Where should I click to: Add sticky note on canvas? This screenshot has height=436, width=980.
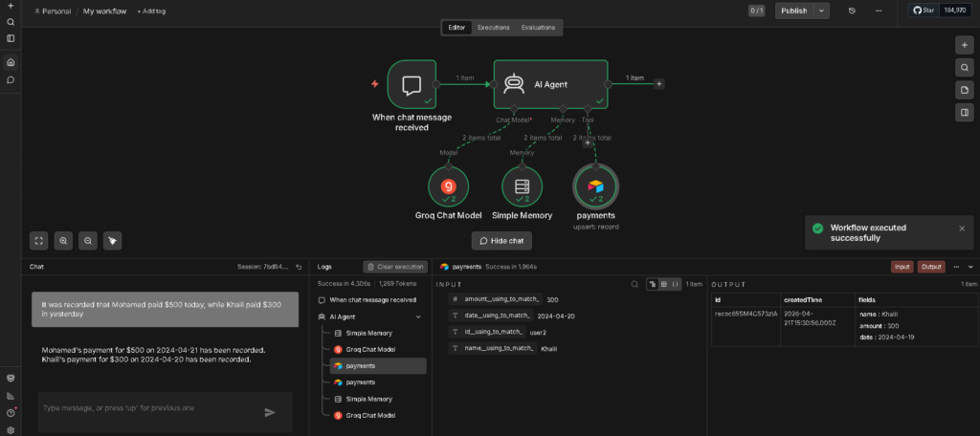point(965,90)
